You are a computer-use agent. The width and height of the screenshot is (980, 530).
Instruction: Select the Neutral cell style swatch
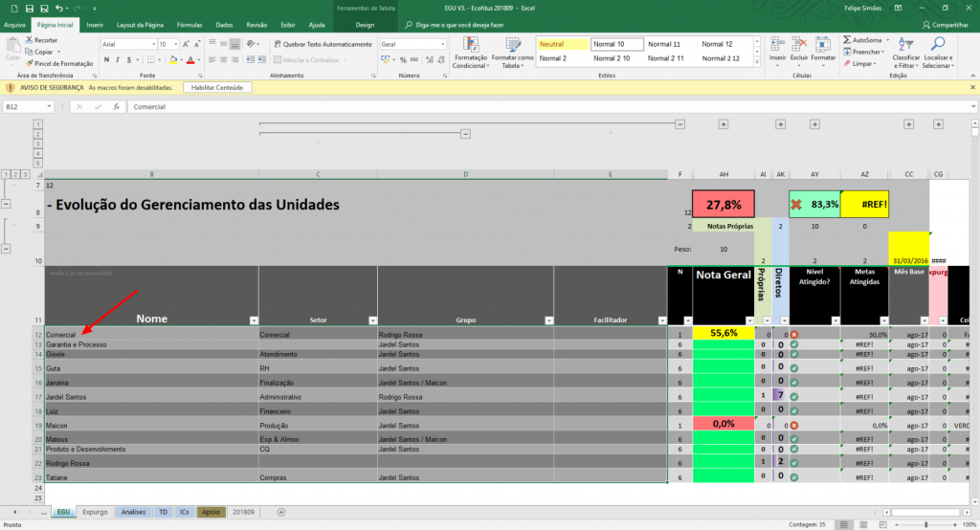563,44
